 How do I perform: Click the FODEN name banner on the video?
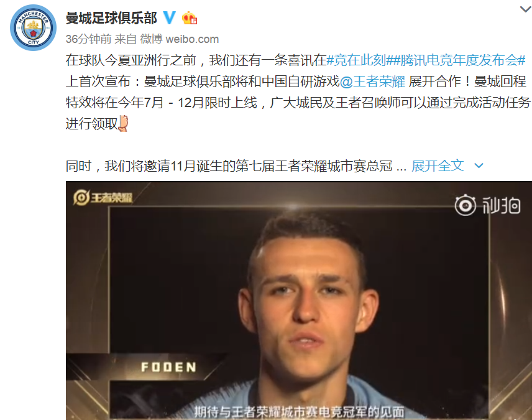(168, 367)
